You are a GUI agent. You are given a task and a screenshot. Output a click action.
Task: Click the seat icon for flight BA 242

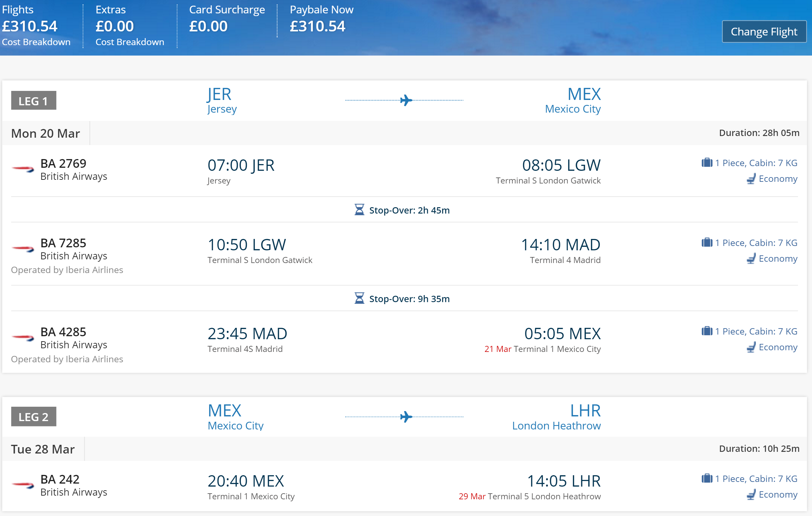point(751,495)
